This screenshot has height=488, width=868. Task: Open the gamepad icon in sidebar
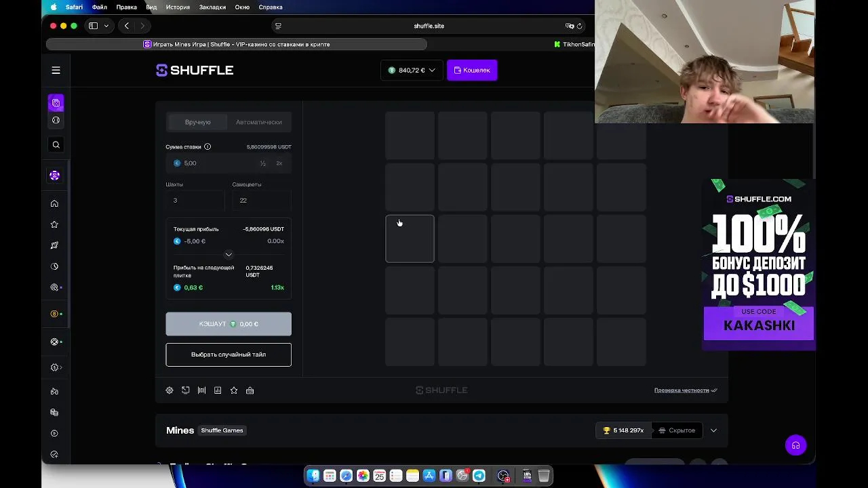[55, 392]
